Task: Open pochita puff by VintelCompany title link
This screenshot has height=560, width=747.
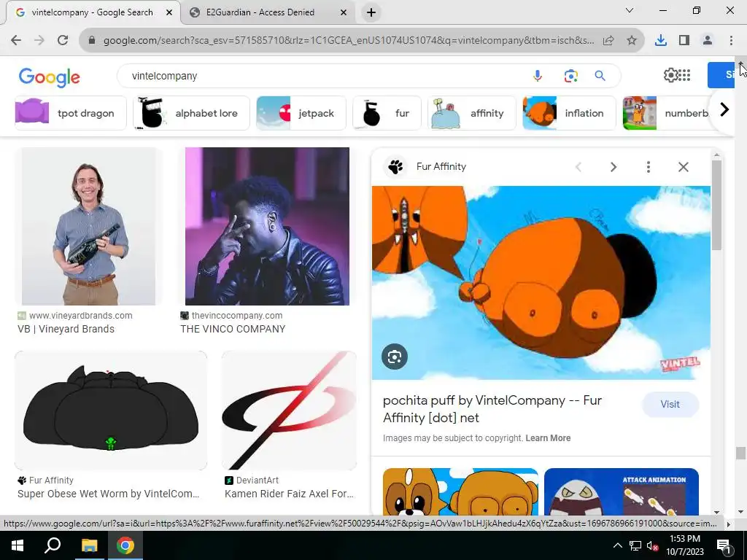Action: pyautogui.click(x=492, y=409)
